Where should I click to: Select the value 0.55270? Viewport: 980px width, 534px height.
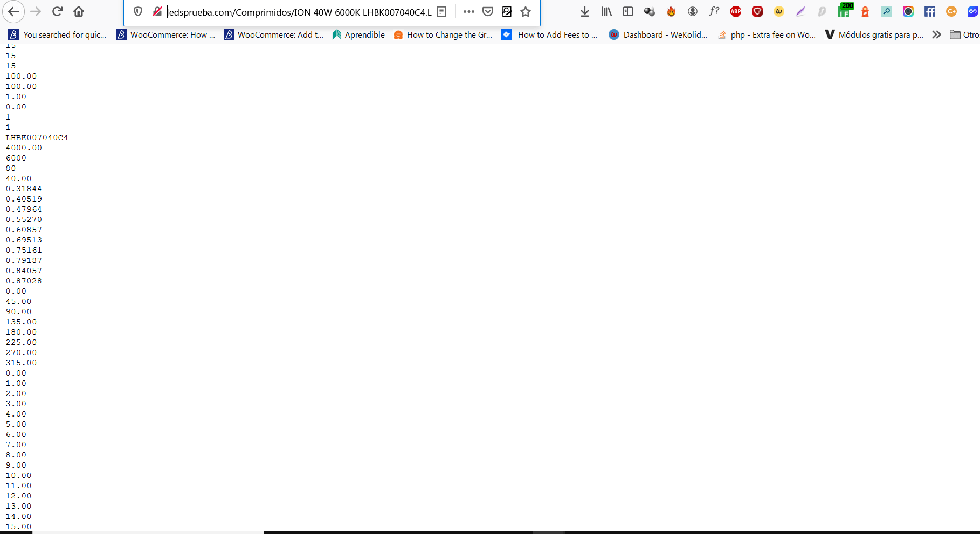tap(24, 219)
